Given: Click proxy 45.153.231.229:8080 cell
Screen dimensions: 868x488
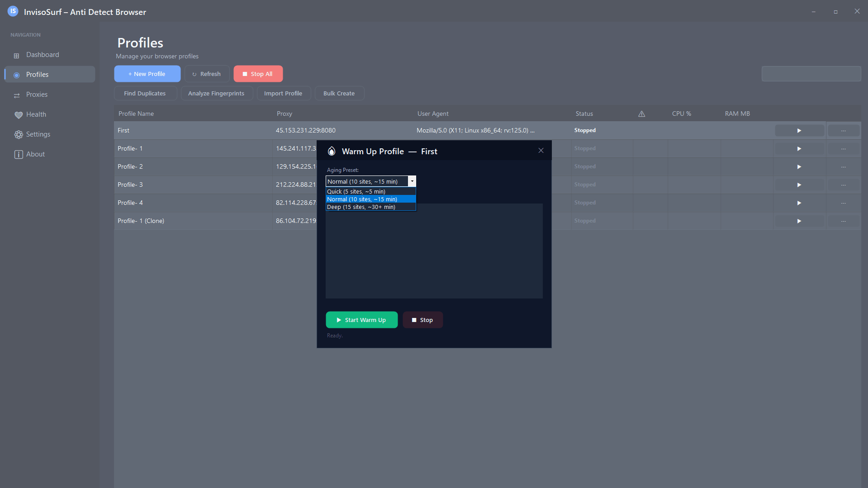Looking at the screenshot, I should (x=306, y=130).
